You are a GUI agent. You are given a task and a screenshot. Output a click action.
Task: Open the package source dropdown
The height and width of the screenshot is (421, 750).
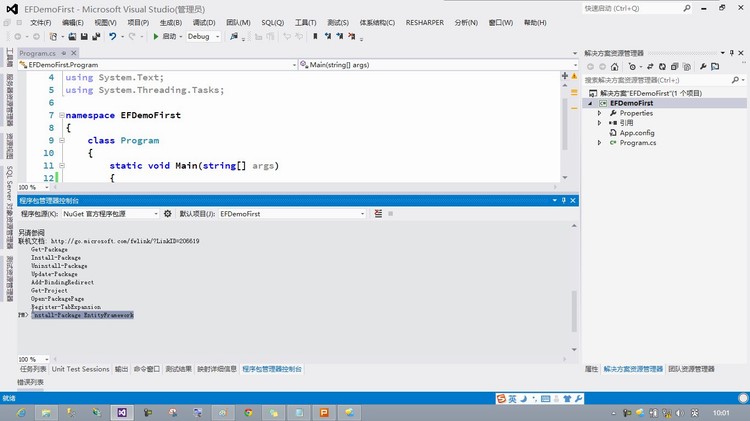click(156, 214)
